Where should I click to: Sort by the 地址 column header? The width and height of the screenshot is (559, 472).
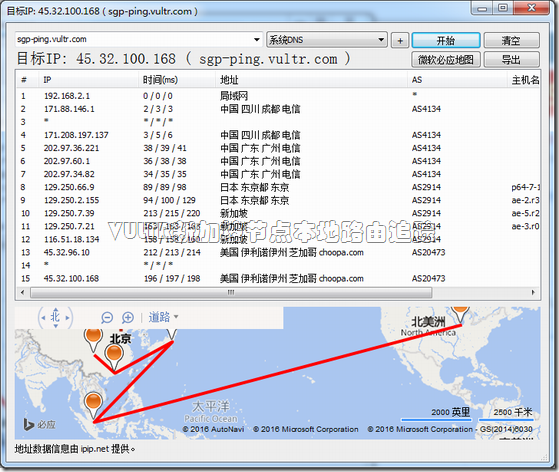pyautogui.click(x=311, y=80)
